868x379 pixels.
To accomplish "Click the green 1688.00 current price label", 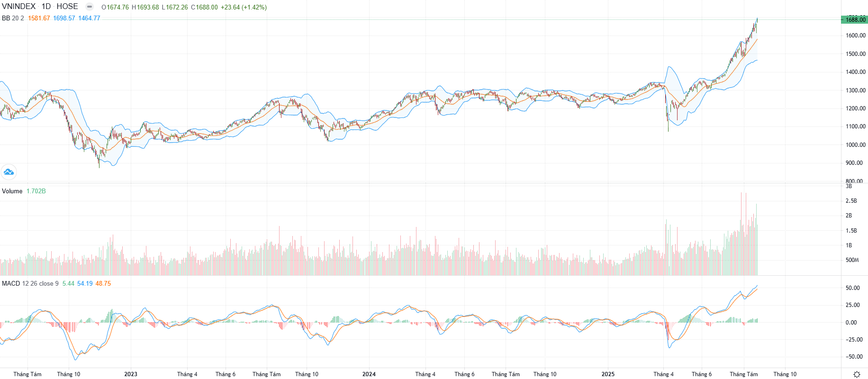I will [854, 19].
